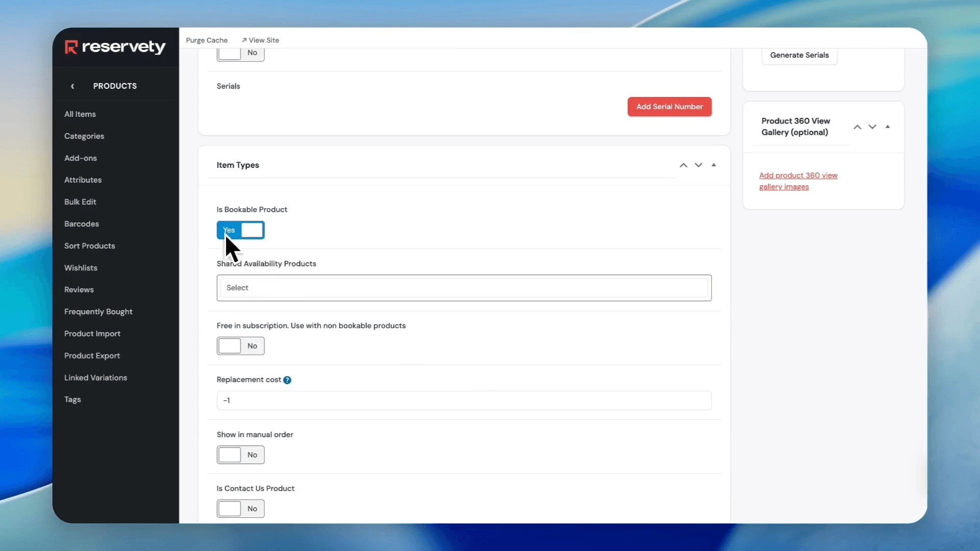Move Product 360 View Gallery panel up
980x551 pixels.
coord(857,127)
